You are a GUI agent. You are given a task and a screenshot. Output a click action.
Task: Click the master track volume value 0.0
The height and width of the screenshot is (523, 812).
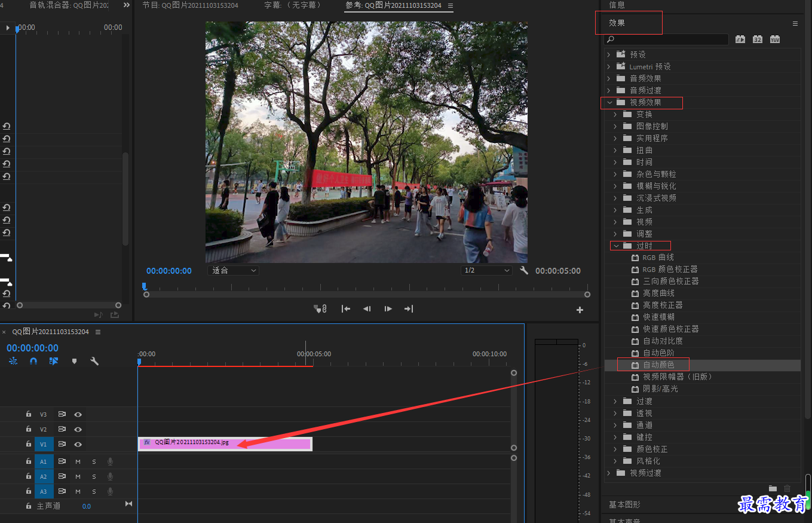pos(87,506)
